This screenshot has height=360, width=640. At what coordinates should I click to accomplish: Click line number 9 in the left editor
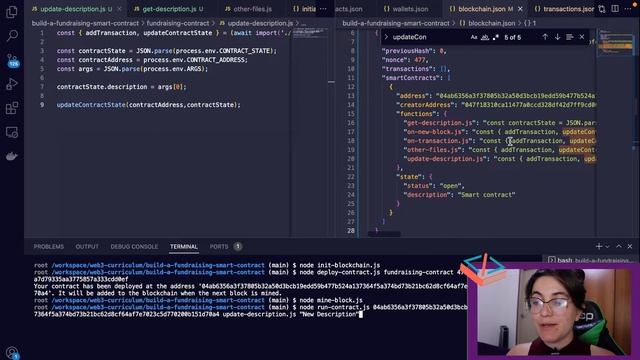[x=42, y=105]
